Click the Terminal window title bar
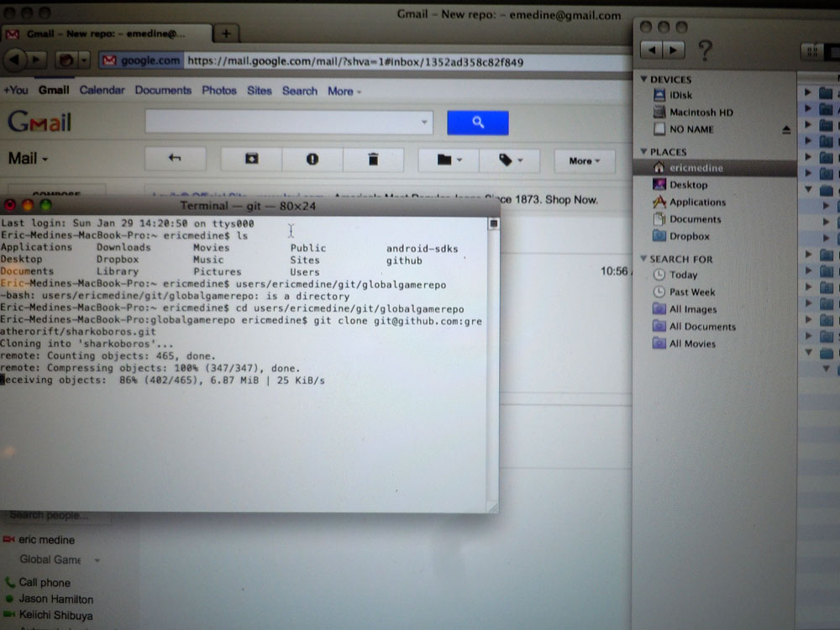 click(248, 206)
